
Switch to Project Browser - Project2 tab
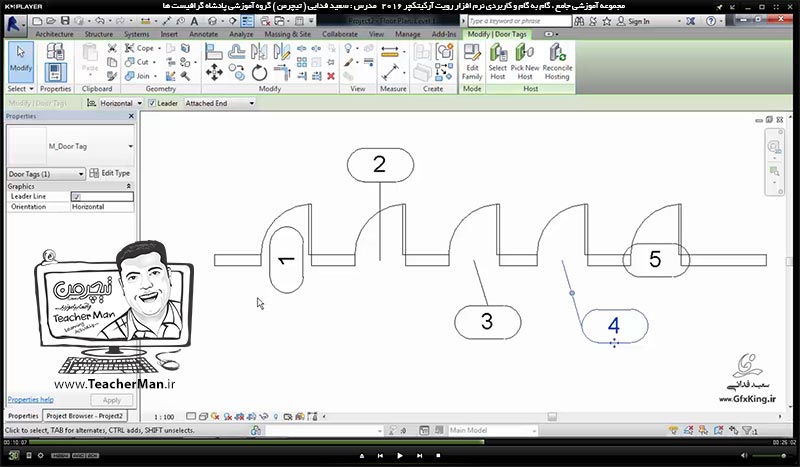point(85,416)
